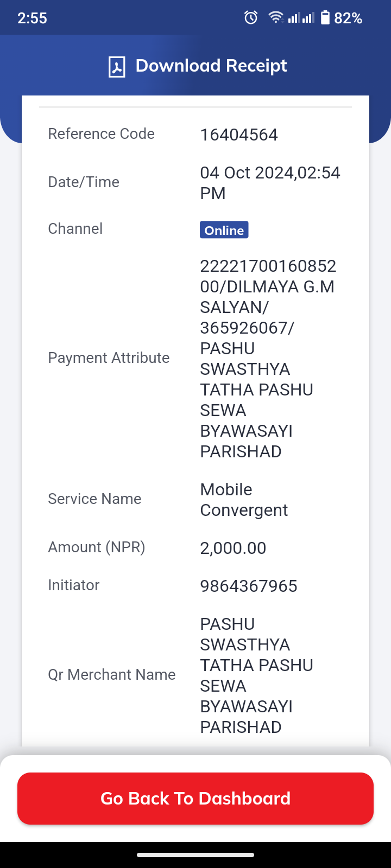The width and height of the screenshot is (391, 868).
Task: Tap the Reference Code label
Action: coord(102,133)
